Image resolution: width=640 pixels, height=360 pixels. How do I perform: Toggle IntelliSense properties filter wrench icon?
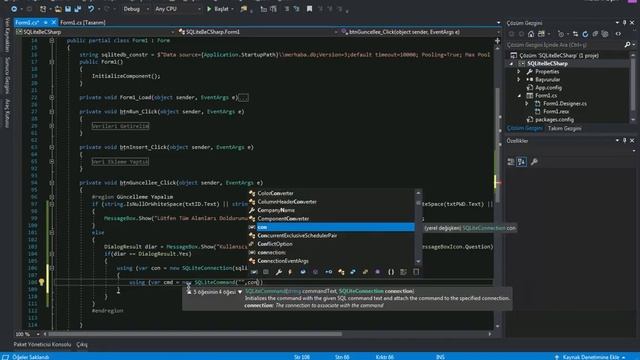click(278, 272)
